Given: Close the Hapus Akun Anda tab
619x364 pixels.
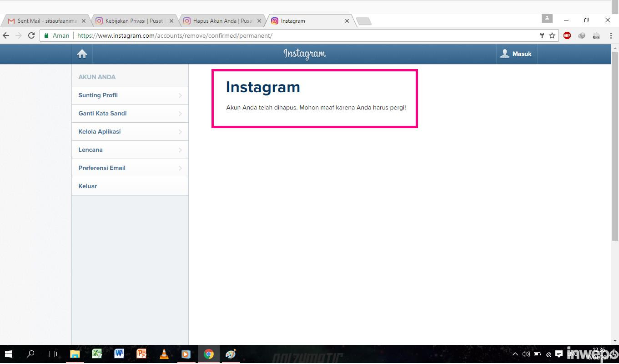Looking at the screenshot, I should point(259,21).
